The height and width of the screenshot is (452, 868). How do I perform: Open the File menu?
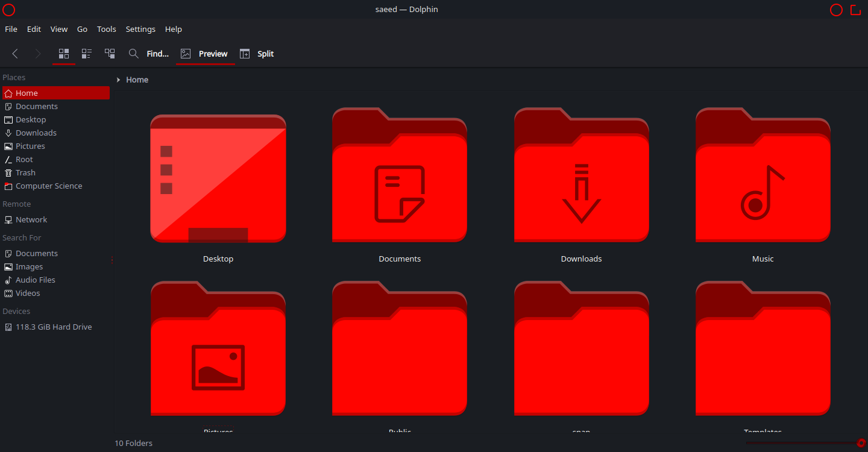(11, 29)
